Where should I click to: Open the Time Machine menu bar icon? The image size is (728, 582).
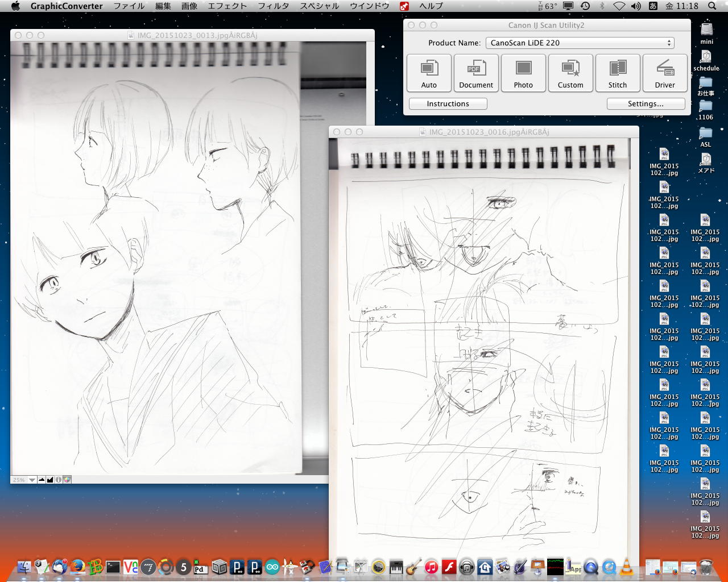[x=585, y=6]
